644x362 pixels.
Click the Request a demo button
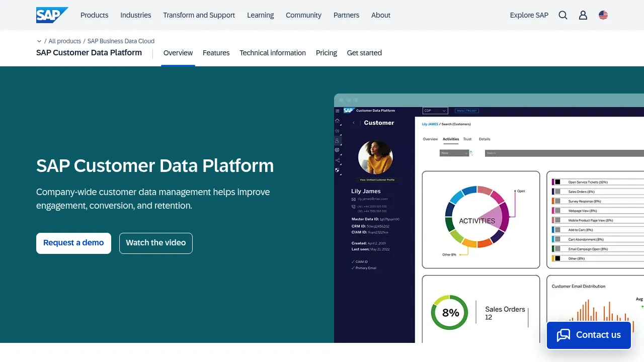click(73, 243)
